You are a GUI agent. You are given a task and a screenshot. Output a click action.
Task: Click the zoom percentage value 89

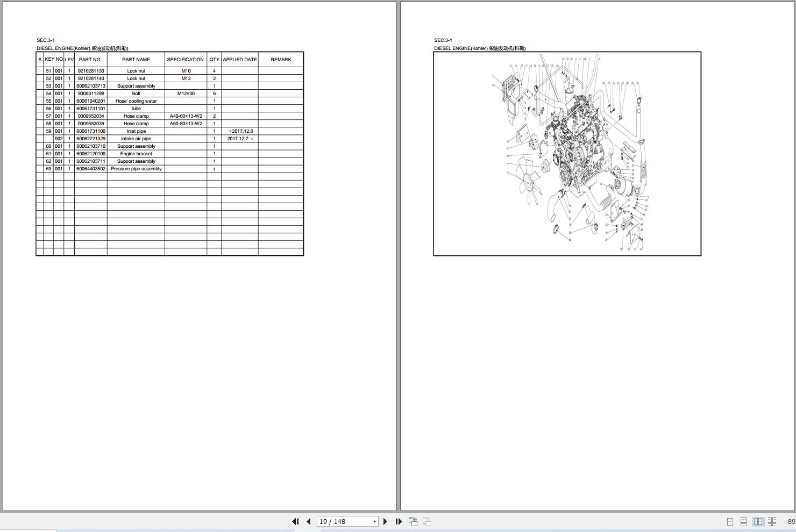click(791, 521)
